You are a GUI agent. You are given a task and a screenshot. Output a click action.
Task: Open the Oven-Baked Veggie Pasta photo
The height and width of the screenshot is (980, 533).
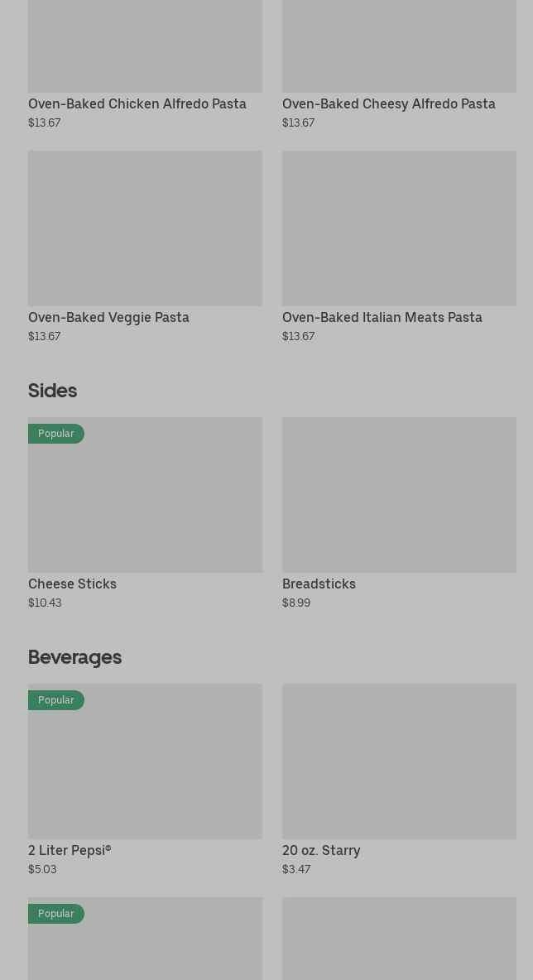[x=145, y=228]
